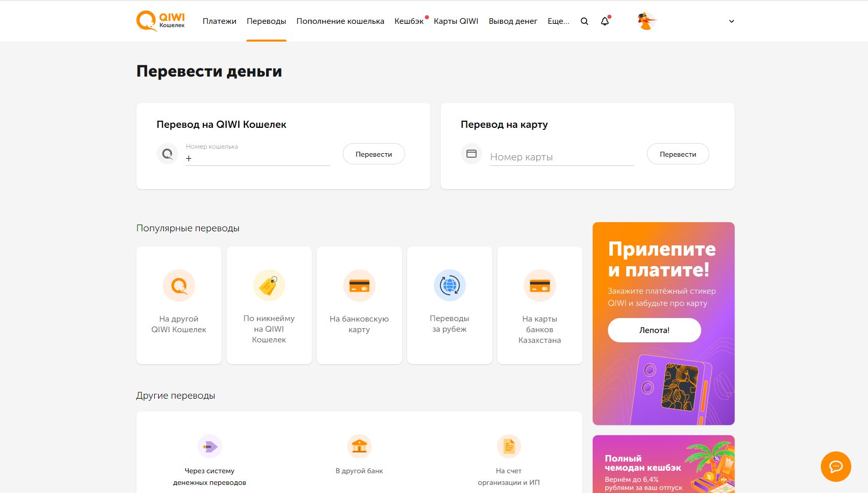Click the По никнейму tag icon

[269, 286]
